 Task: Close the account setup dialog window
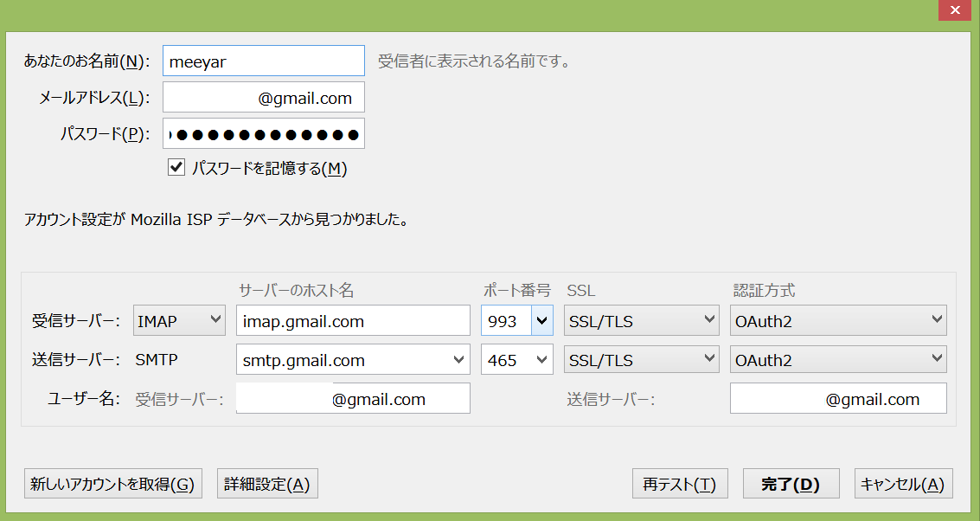pyautogui.click(x=953, y=10)
